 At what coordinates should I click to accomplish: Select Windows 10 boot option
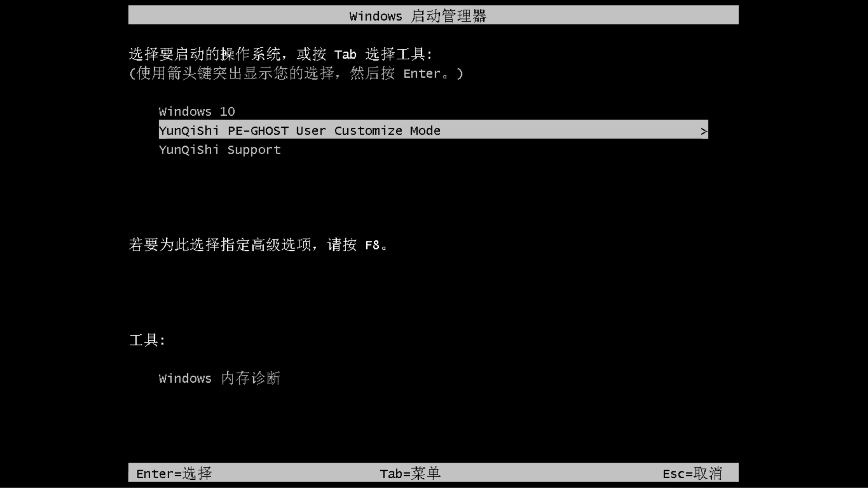[196, 111]
